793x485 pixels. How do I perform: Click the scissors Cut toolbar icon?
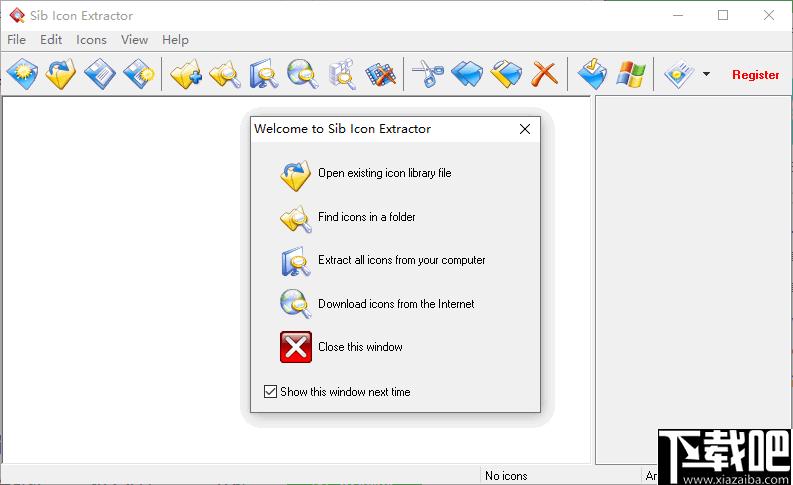pyautogui.click(x=428, y=74)
